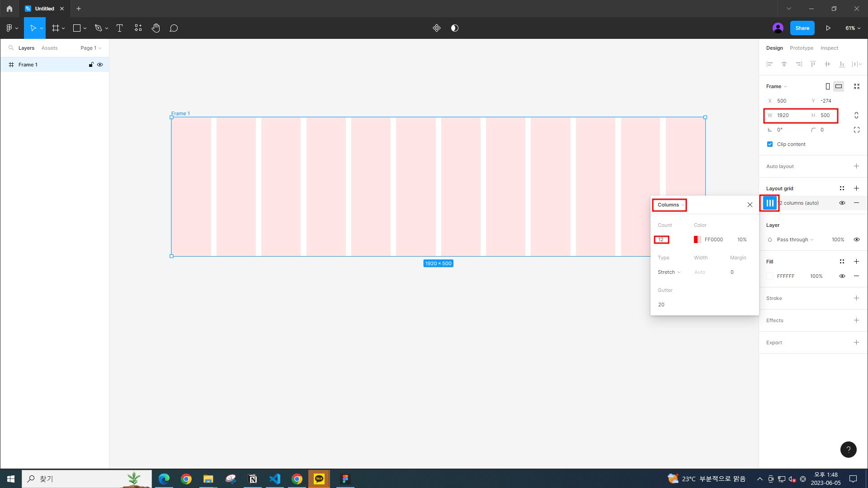The height and width of the screenshot is (488, 868).
Task: Click the resize to fit icon
Action: pos(856,86)
